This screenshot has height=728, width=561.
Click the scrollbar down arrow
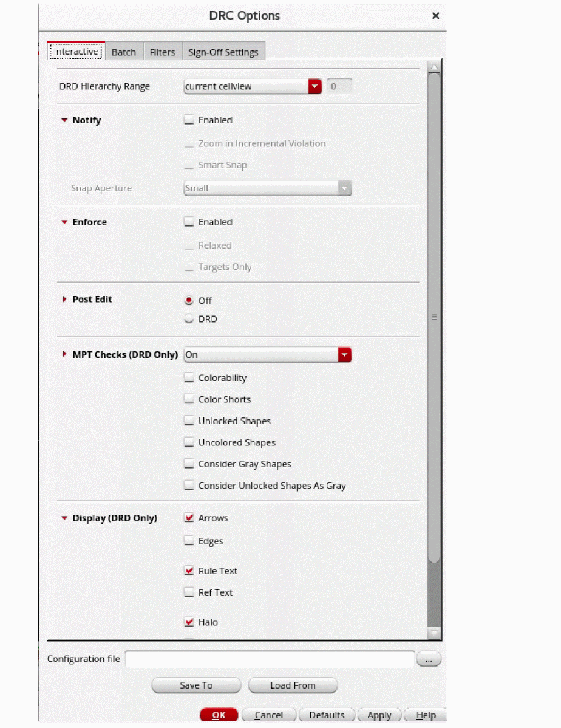pos(434,633)
